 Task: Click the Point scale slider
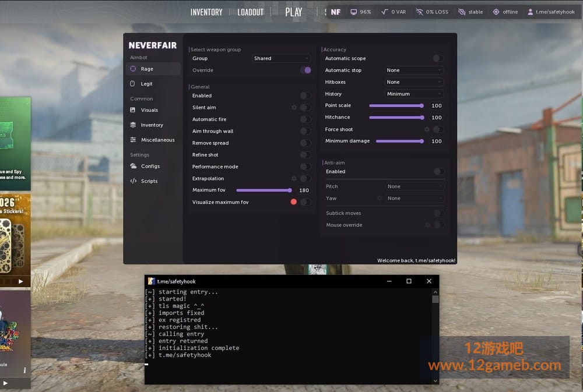tap(396, 105)
